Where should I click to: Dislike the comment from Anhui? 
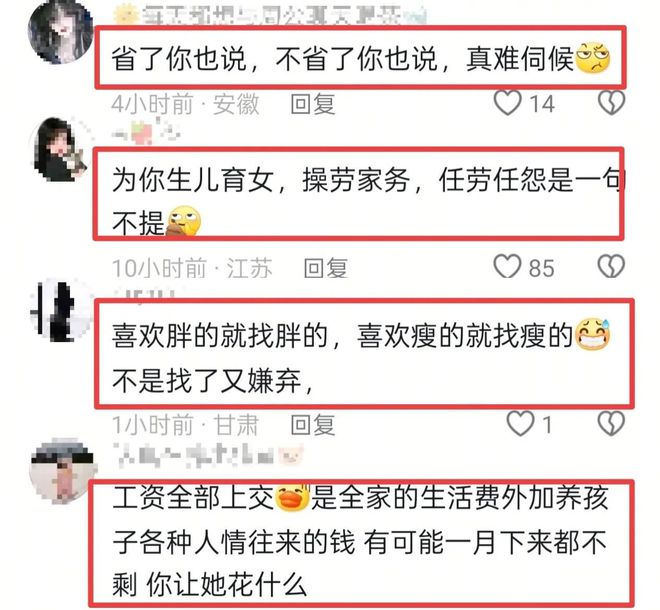pyautogui.click(x=611, y=103)
